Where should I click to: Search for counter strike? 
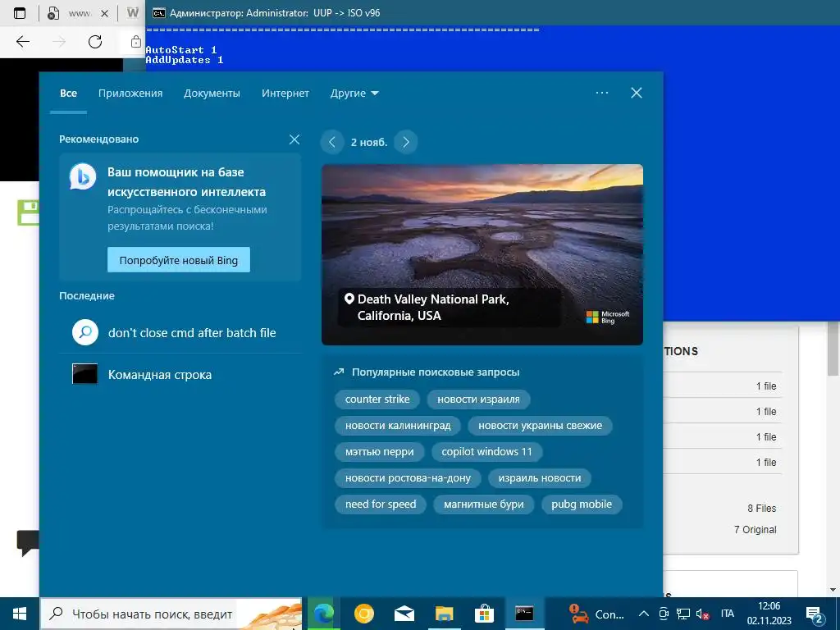(x=377, y=399)
